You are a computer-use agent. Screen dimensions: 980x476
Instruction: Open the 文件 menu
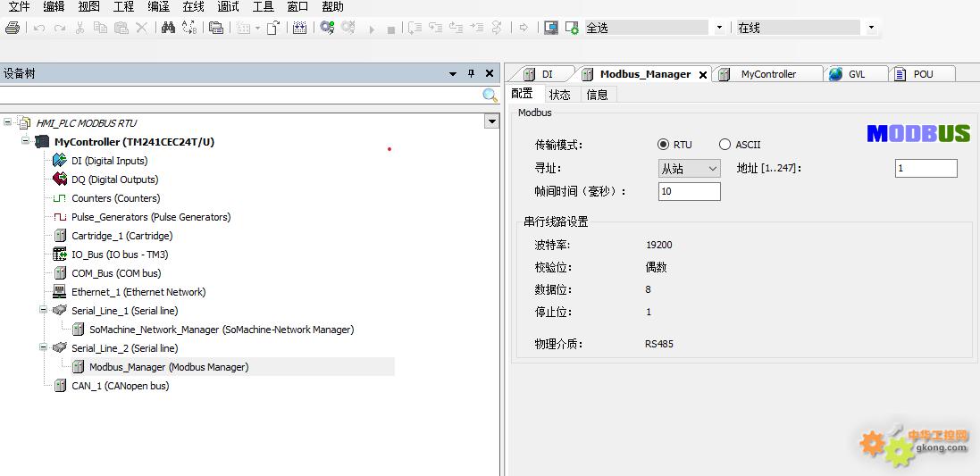click(x=19, y=7)
